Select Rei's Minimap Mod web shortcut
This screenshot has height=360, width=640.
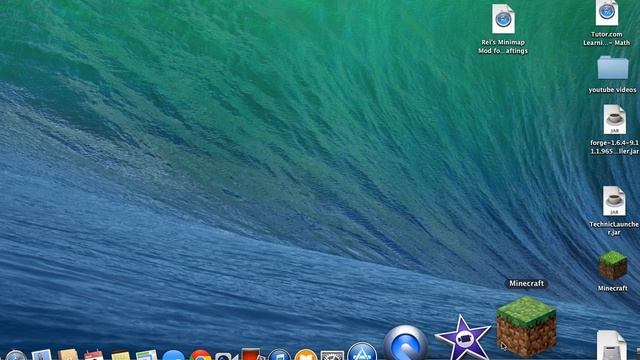click(x=503, y=19)
